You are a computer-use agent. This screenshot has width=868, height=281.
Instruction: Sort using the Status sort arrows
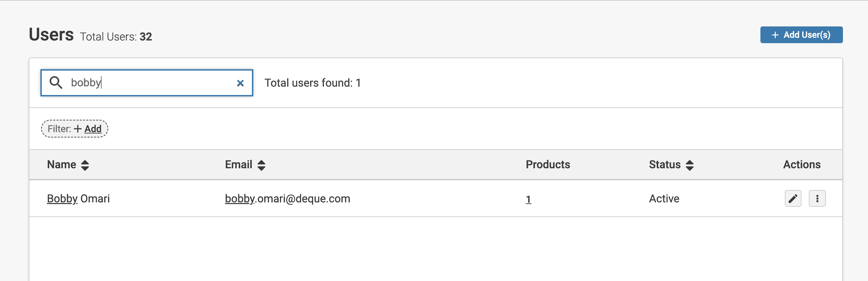pos(689,165)
